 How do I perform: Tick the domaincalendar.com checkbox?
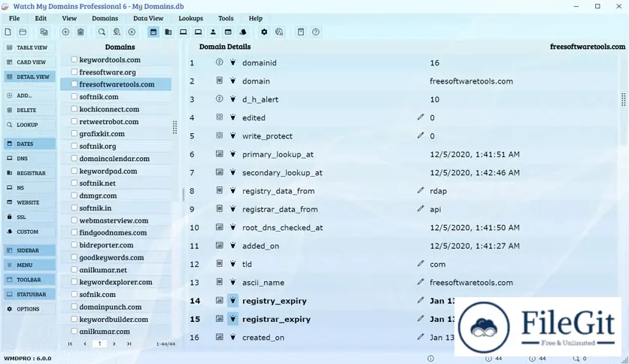point(74,159)
